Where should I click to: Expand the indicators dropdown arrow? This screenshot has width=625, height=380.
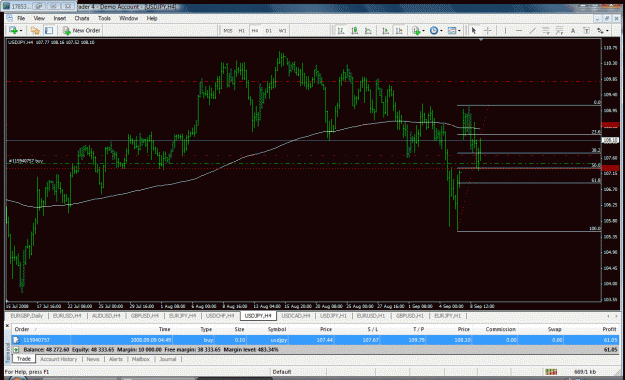423,31
